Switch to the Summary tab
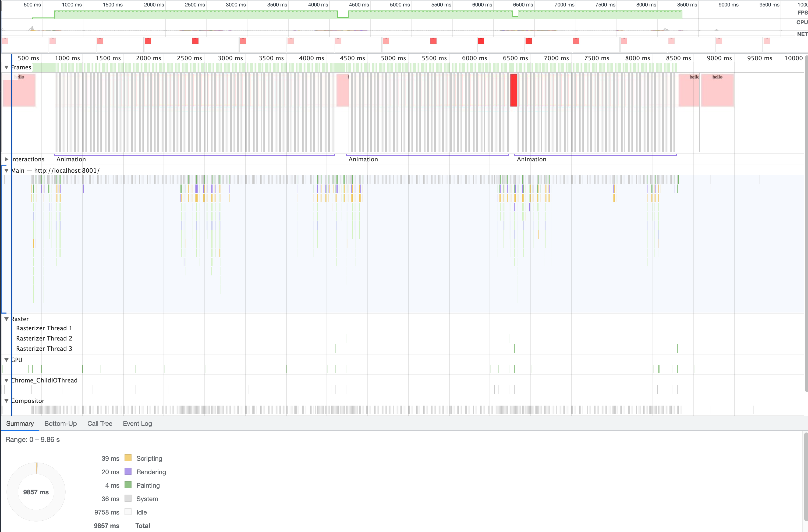The width and height of the screenshot is (808, 532). (x=20, y=423)
